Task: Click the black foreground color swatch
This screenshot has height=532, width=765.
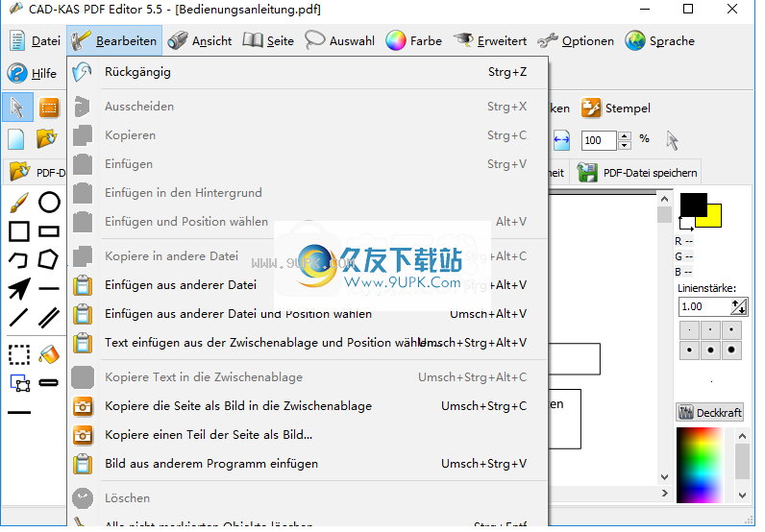Action: [693, 205]
